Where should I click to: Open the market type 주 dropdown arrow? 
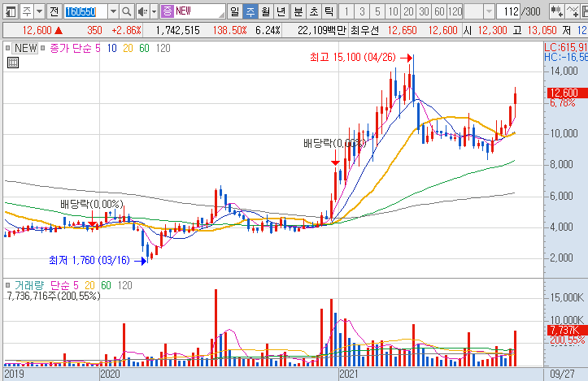(39, 11)
